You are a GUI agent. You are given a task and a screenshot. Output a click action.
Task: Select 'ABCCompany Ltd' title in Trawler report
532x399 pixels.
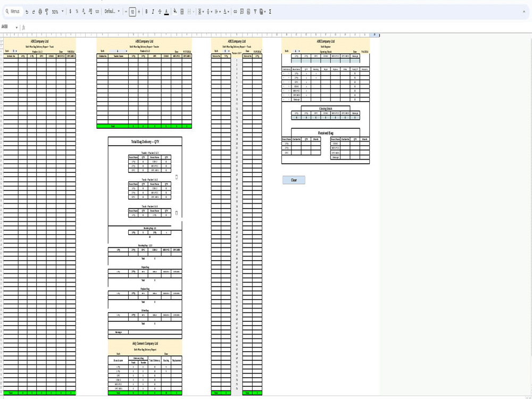coord(144,41)
